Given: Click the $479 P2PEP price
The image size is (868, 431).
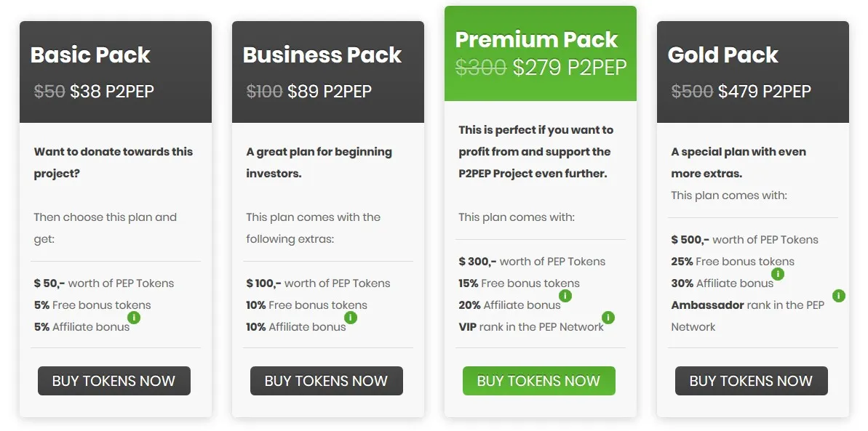Looking at the screenshot, I should point(765,92).
